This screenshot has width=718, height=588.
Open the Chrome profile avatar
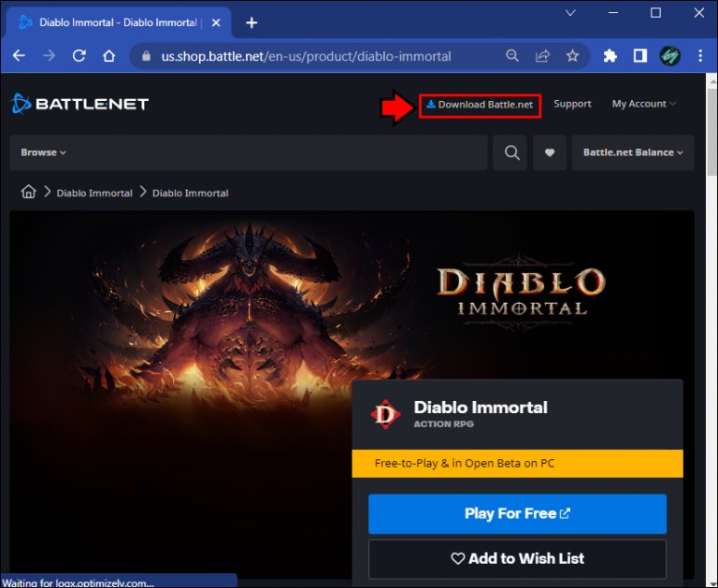tap(670, 56)
